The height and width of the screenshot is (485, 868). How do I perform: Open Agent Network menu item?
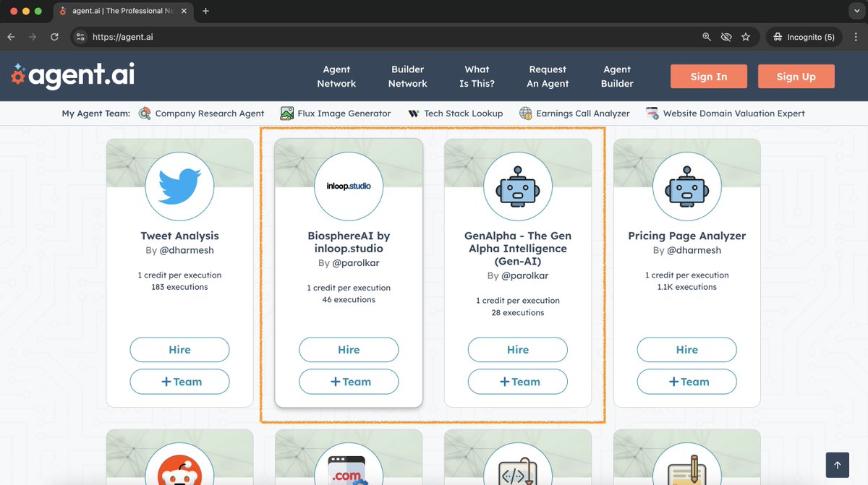pos(336,77)
